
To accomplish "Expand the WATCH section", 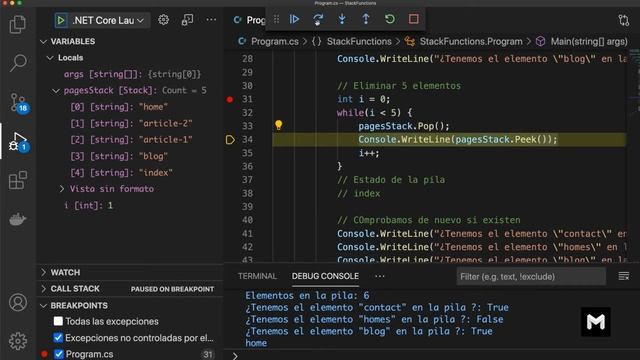I will point(44,272).
